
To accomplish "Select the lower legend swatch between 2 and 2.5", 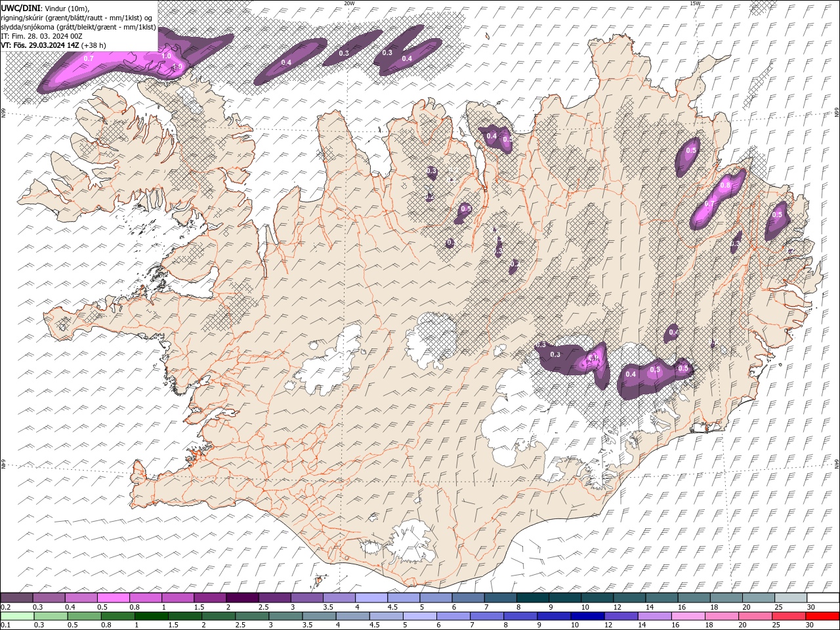I will [x=219, y=616].
